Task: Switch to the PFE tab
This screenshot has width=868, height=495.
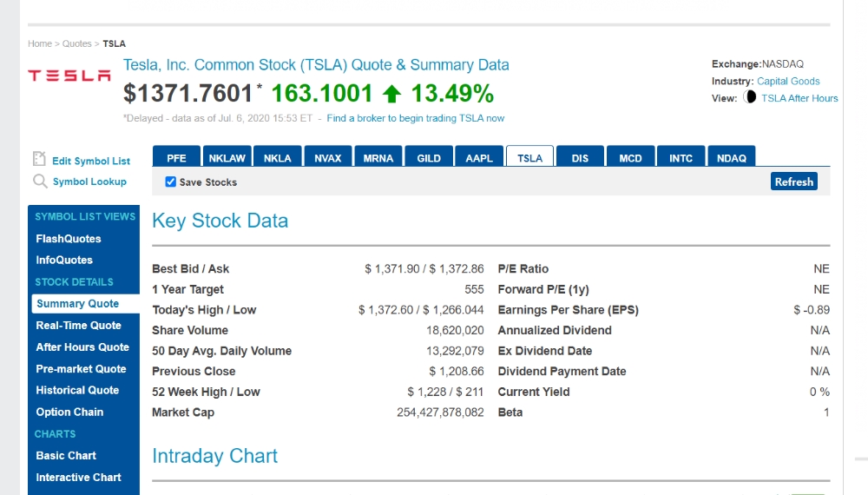Action: [176, 156]
